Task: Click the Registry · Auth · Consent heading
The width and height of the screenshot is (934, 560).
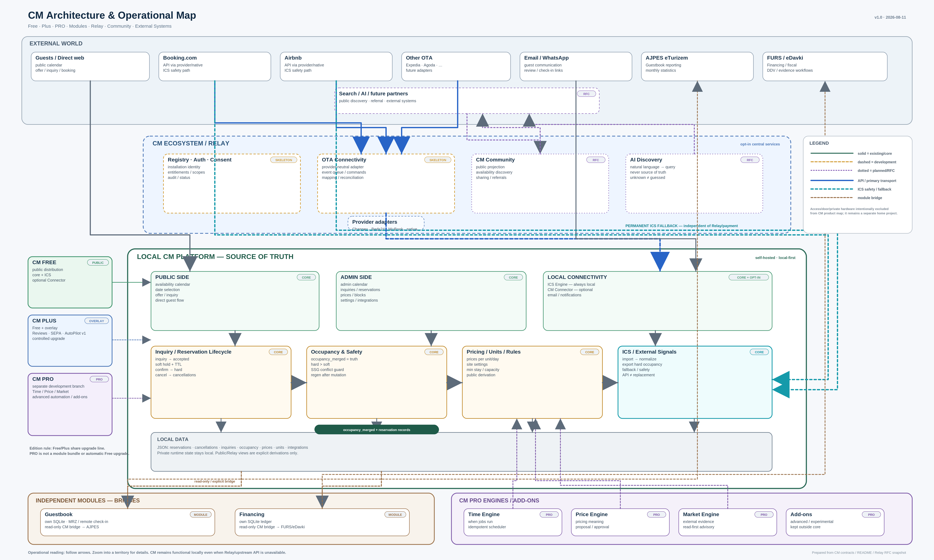Action: 199,160
